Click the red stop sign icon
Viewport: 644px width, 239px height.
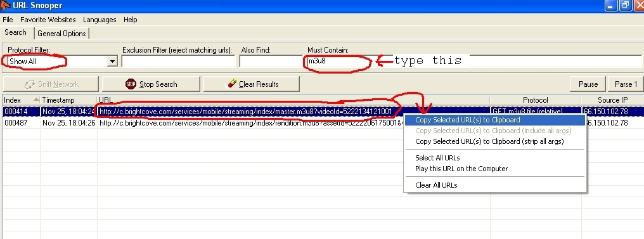131,84
